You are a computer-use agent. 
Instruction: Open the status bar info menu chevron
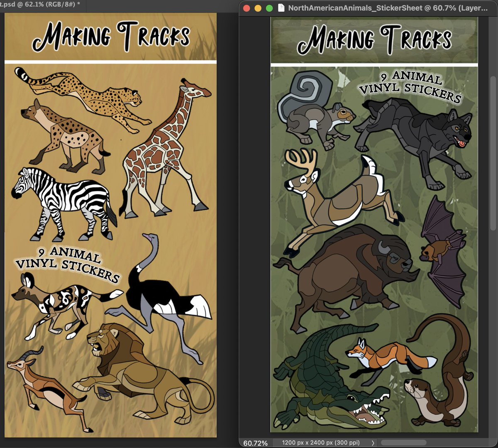pos(373,443)
